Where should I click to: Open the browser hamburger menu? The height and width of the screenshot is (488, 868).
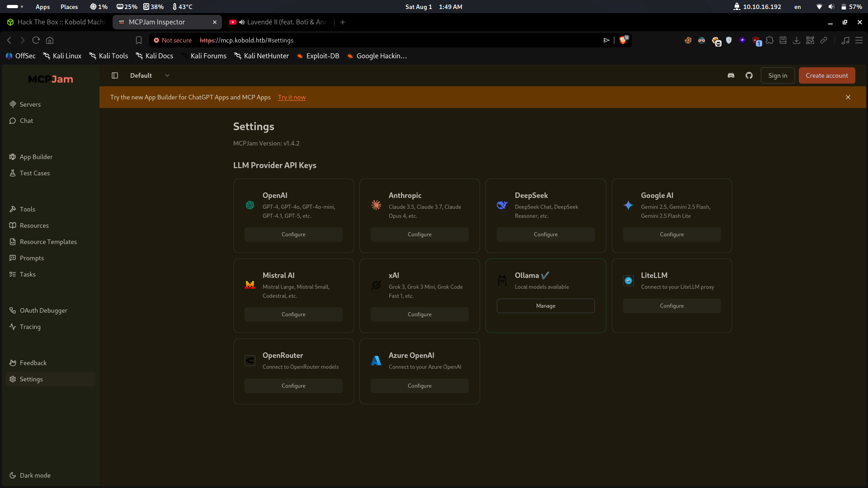pos(859,40)
